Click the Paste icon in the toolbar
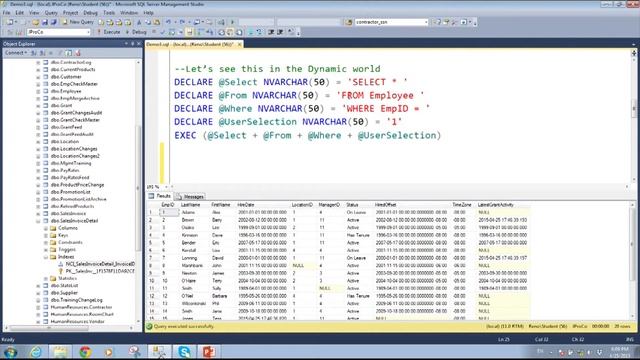Viewport: 640px width, 360px height. [156, 22]
